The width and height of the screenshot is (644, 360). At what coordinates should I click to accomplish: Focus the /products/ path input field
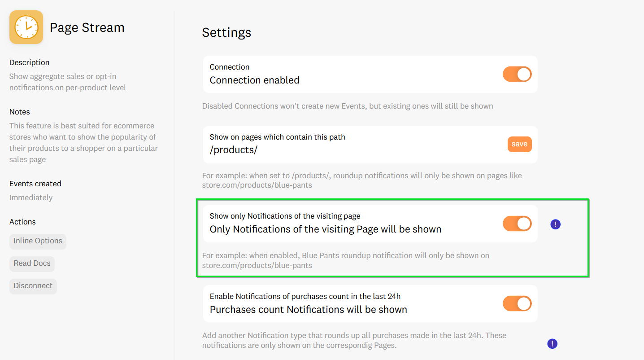click(x=350, y=150)
